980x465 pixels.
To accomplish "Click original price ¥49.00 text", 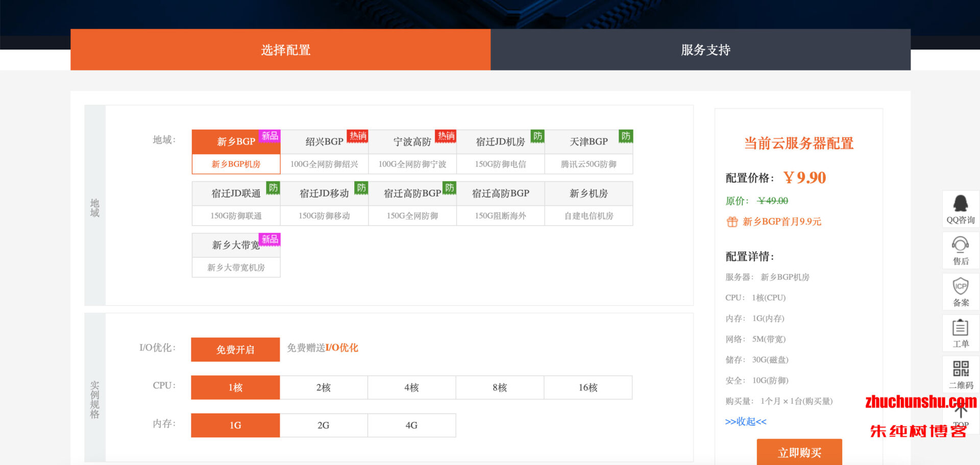I will (x=773, y=201).
